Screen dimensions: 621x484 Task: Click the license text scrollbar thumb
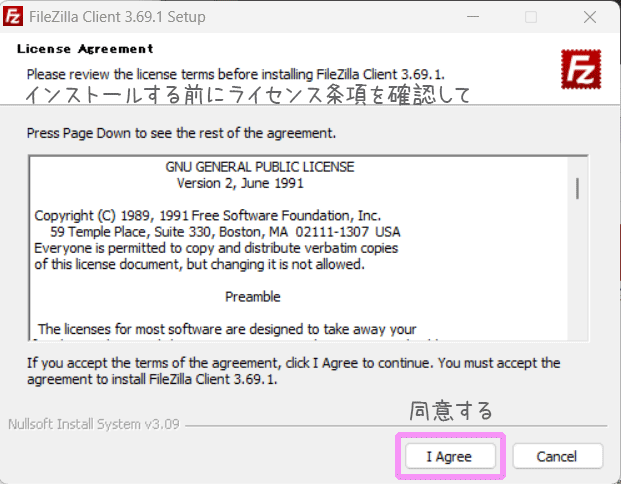click(577, 189)
